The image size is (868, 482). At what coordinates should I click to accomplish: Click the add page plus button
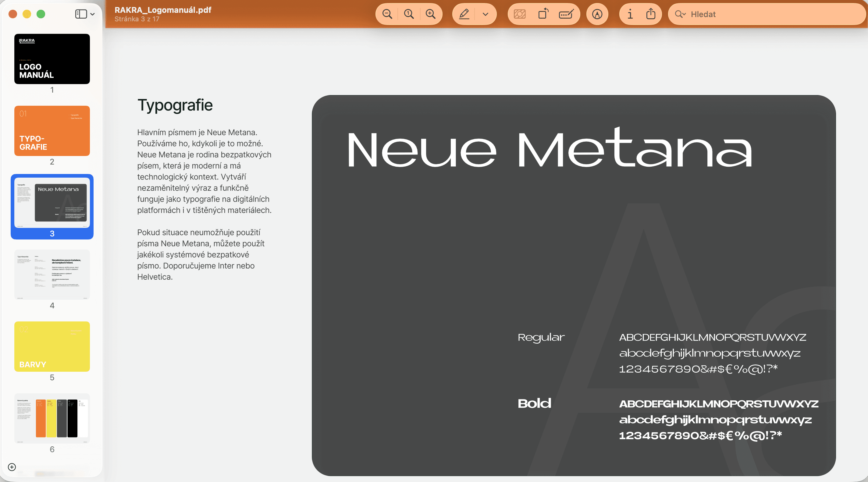tap(12, 467)
